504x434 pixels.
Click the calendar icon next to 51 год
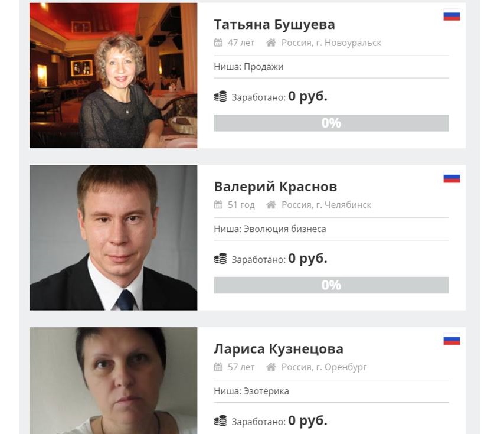click(x=218, y=204)
